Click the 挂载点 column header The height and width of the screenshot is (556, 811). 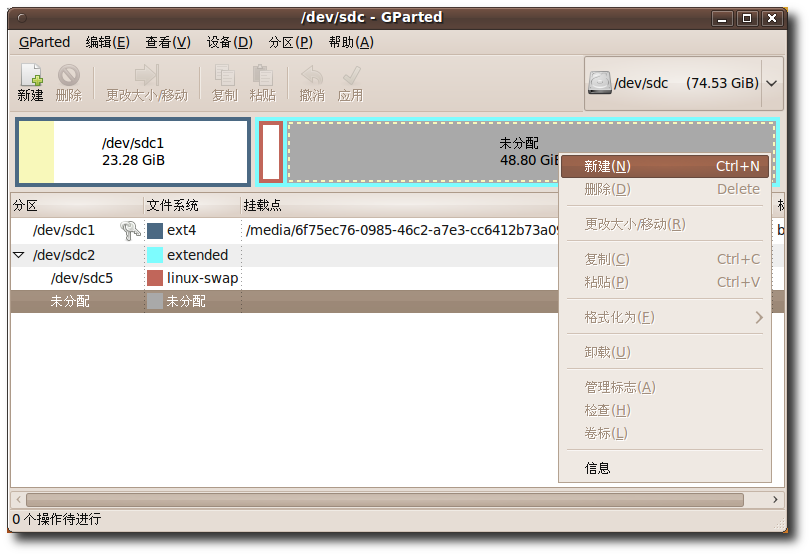pyautogui.click(x=400, y=205)
